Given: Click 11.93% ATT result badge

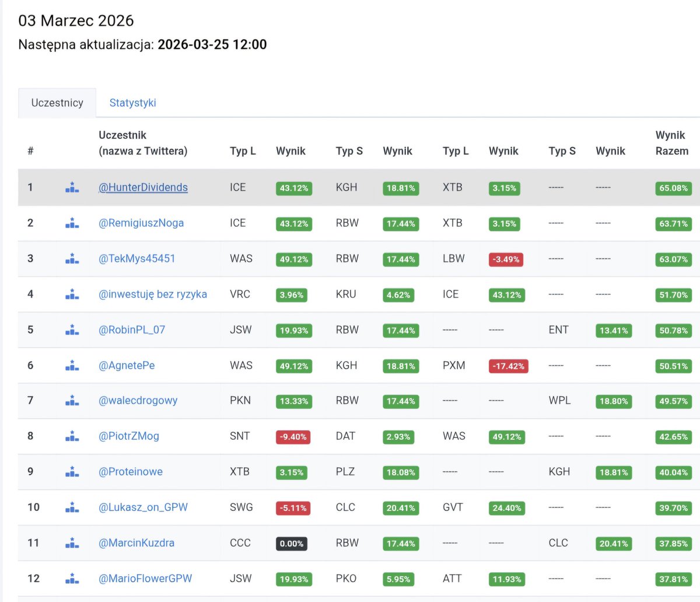Looking at the screenshot, I should click(507, 579).
